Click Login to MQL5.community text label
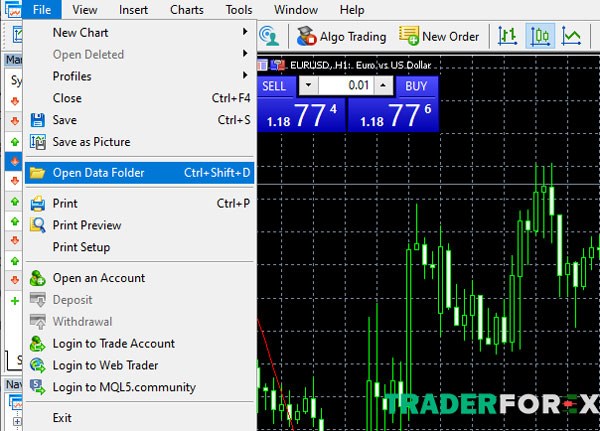The width and height of the screenshot is (600, 431). 124,387
